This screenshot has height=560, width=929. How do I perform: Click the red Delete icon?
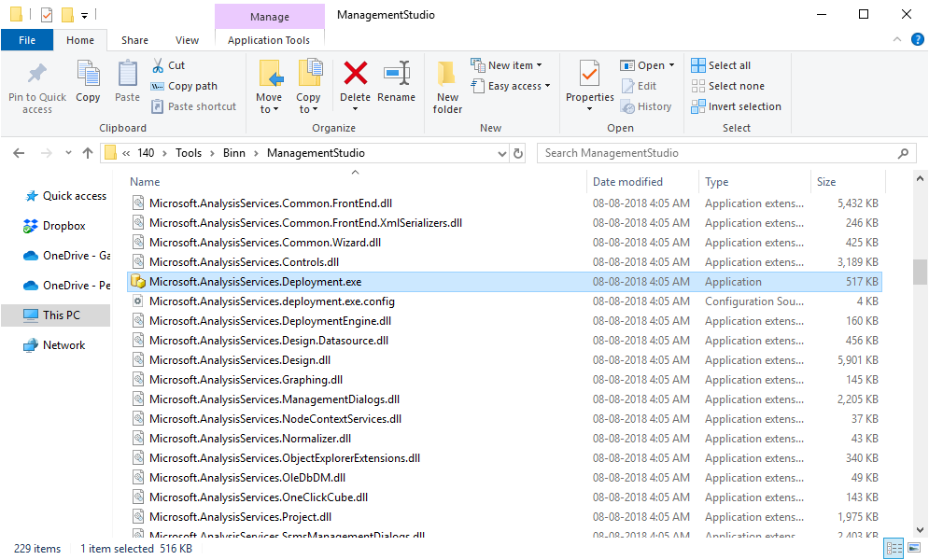tap(356, 74)
